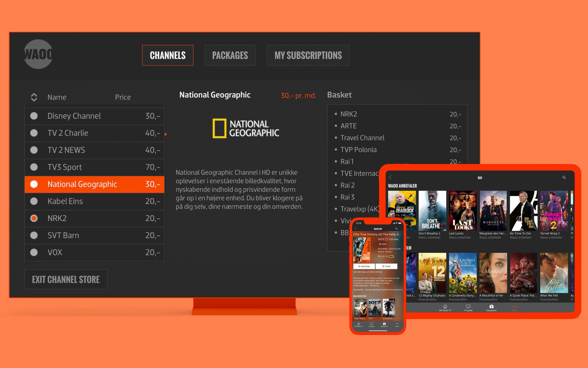Select the Disney Channel radio button
Screen dimensions: 588x368
coord(34,116)
